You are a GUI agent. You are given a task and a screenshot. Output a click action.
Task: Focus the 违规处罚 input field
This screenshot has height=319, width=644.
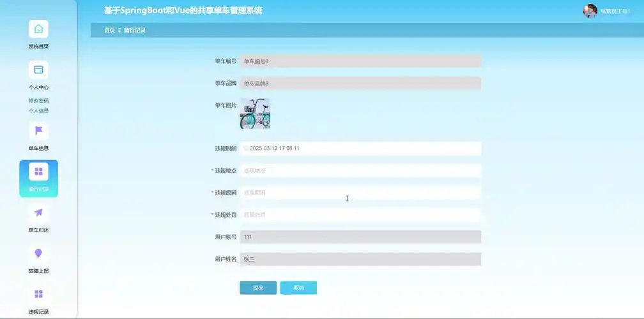point(360,215)
